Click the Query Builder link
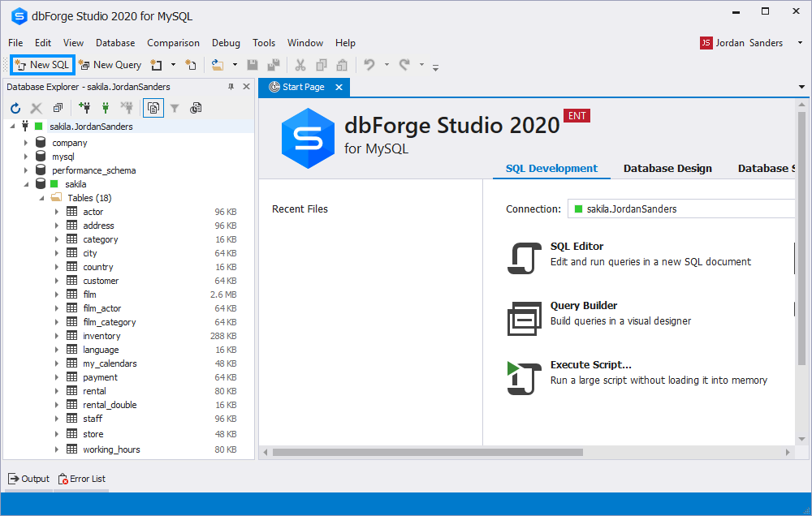Viewport: 812px width, 516px height. (584, 305)
